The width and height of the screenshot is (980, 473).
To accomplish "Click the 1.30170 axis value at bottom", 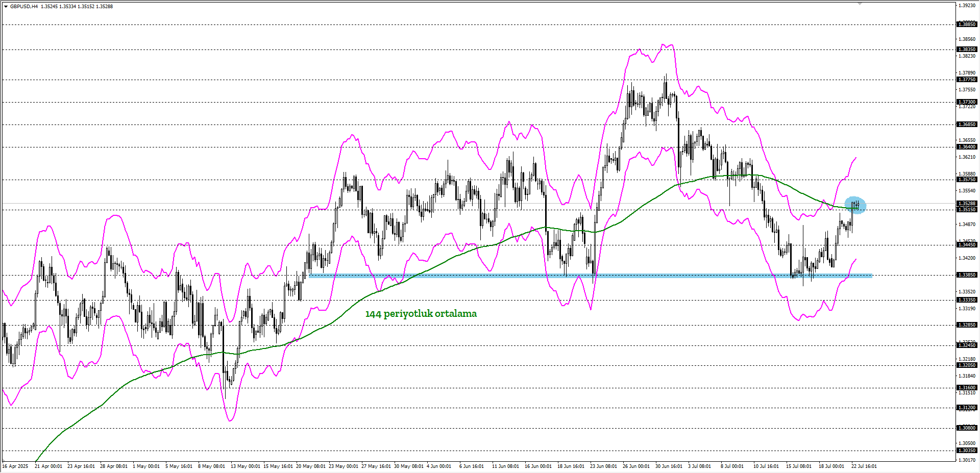I will 966,460.
